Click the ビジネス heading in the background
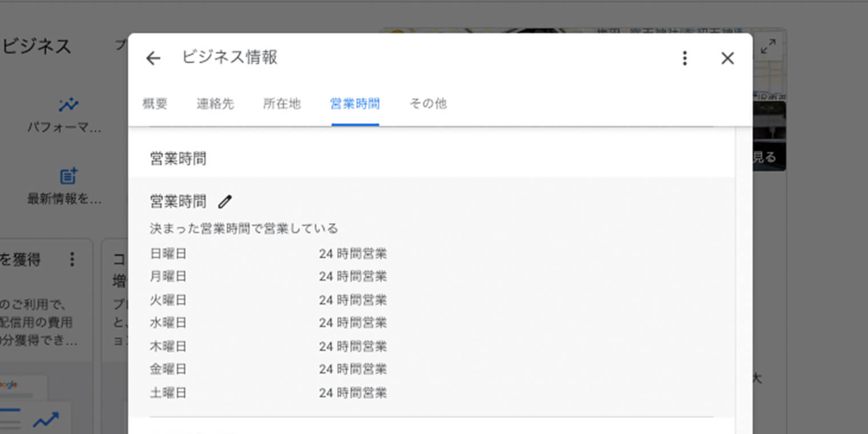 pyautogui.click(x=37, y=46)
